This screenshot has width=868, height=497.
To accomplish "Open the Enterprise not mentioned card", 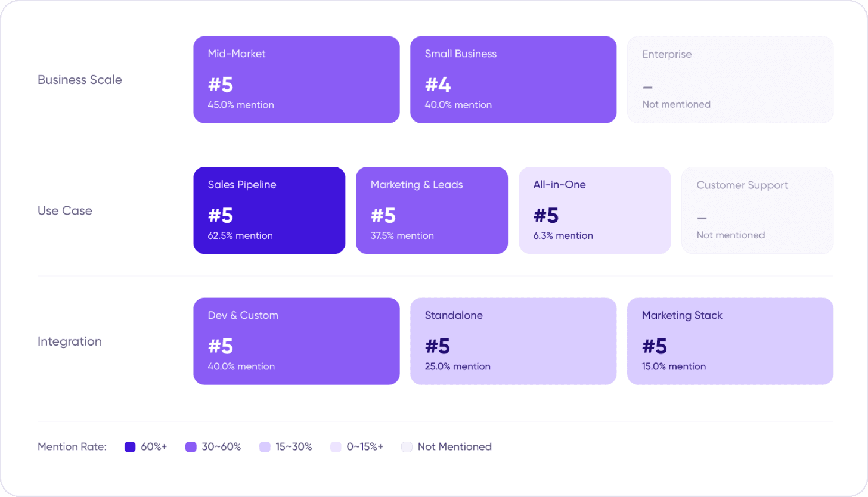I will (x=730, y=80).
